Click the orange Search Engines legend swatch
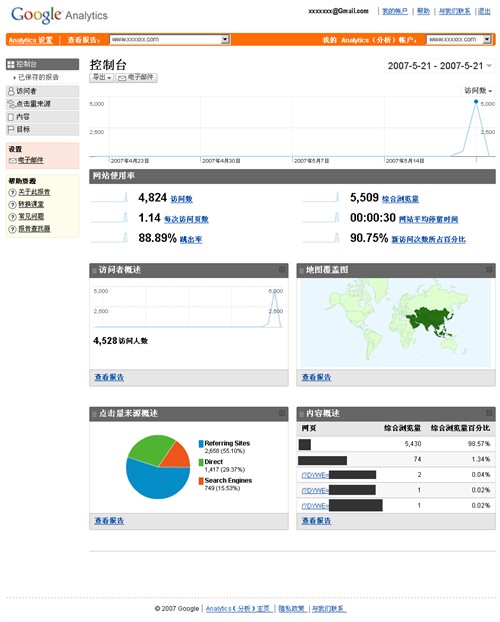This screenshot has width=500, height=622. coord(201,481)
